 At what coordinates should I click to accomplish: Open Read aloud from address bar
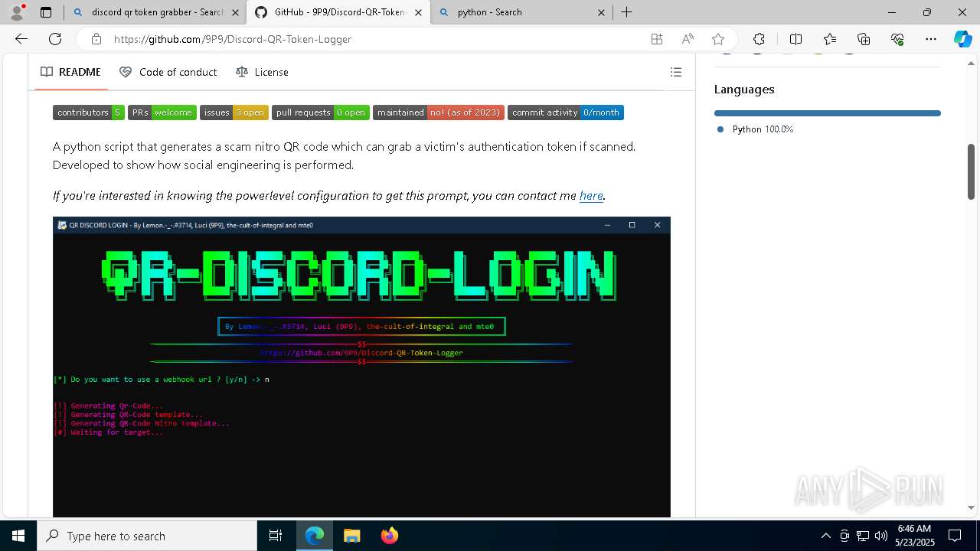point(688,39)
